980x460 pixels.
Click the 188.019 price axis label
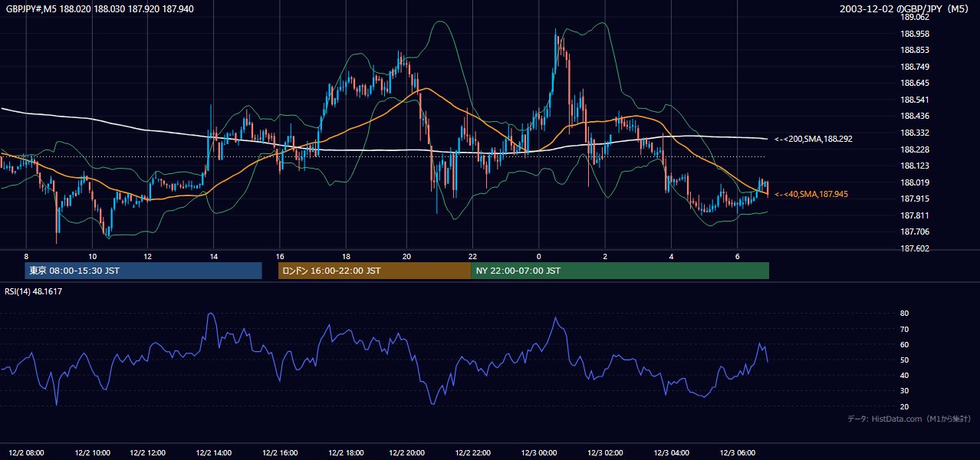coord(916,183)
